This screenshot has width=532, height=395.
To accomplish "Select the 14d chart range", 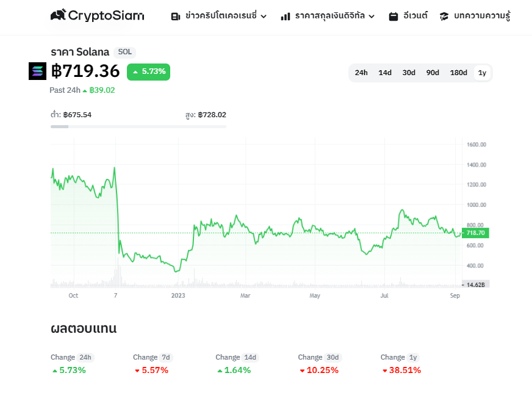I will [x=385, y=73].
